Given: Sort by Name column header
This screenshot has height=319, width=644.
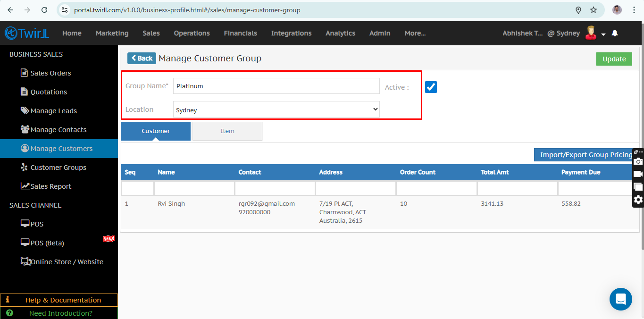Looking at the screenshot, I should pos(166,172).
